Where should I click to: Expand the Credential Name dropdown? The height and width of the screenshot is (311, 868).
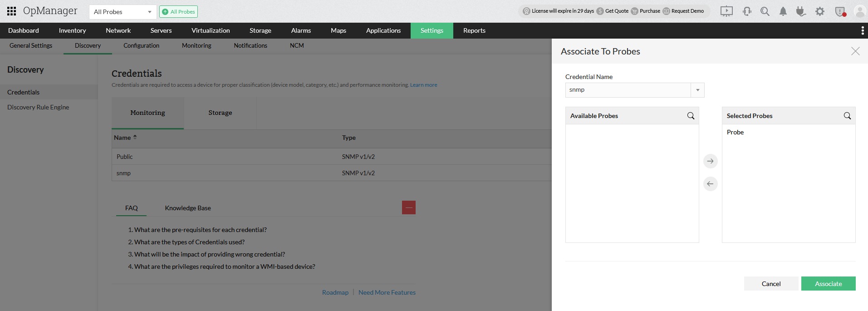[697, 90]
